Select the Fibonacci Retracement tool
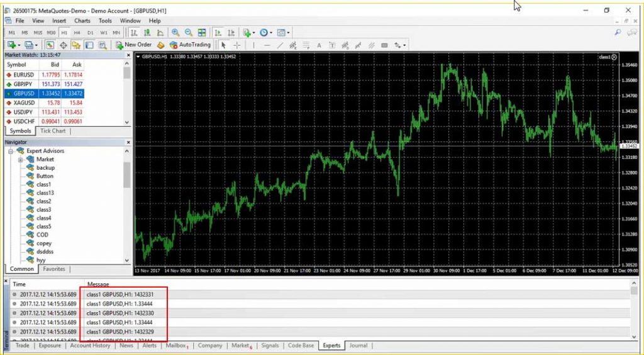The height and width of the screenshot is (355, 644). click(x=306, y=45)
